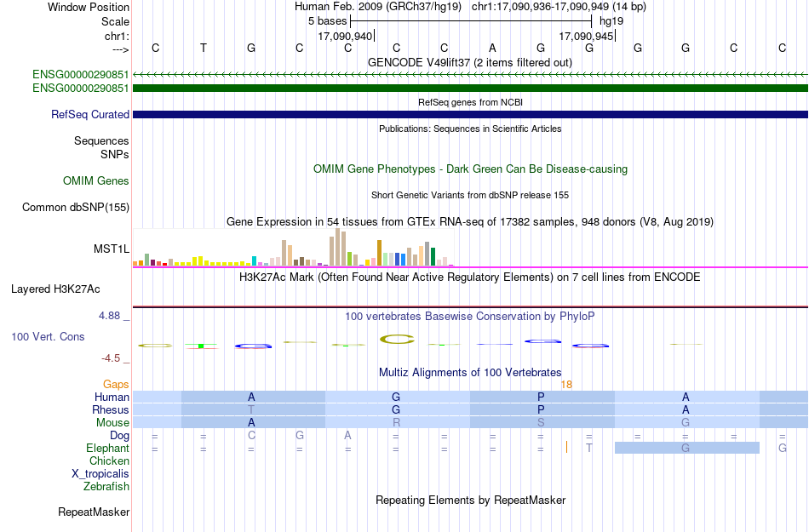Click the large C conservation logo letter

[x=396, y=339]
